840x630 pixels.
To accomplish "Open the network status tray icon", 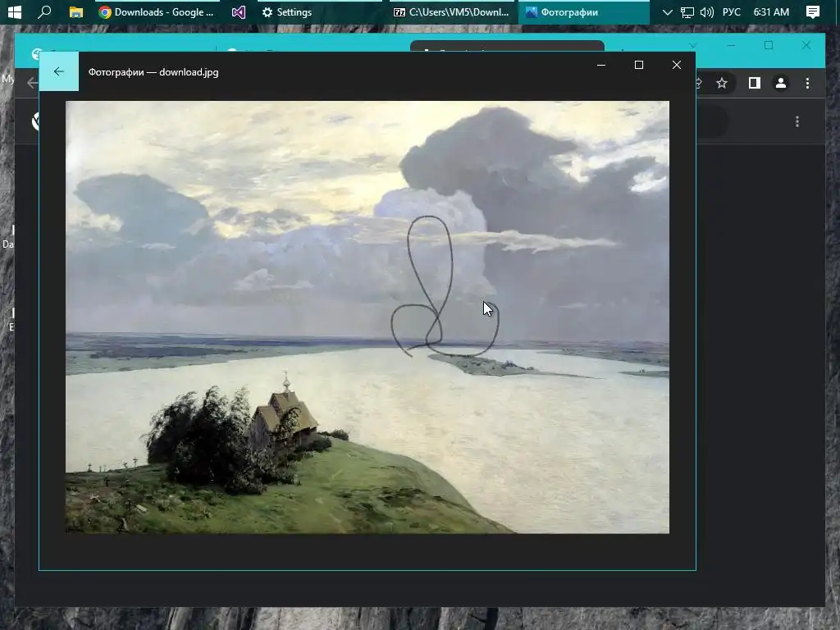I will coord(687,11).
